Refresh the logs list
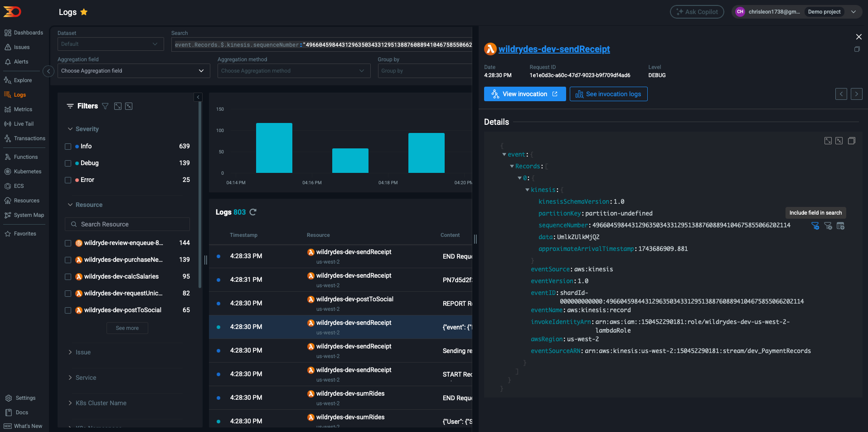868x432 pixels. click(253, 212)
